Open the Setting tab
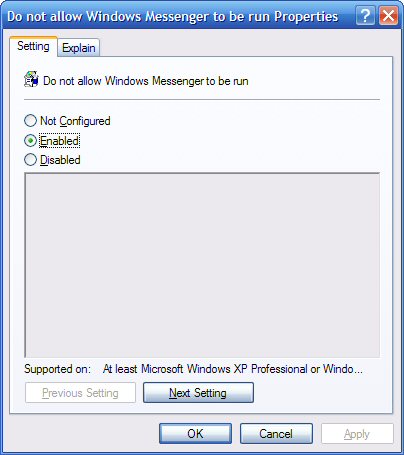This screenshot has height=455, width=404. (x=33, y=46)
